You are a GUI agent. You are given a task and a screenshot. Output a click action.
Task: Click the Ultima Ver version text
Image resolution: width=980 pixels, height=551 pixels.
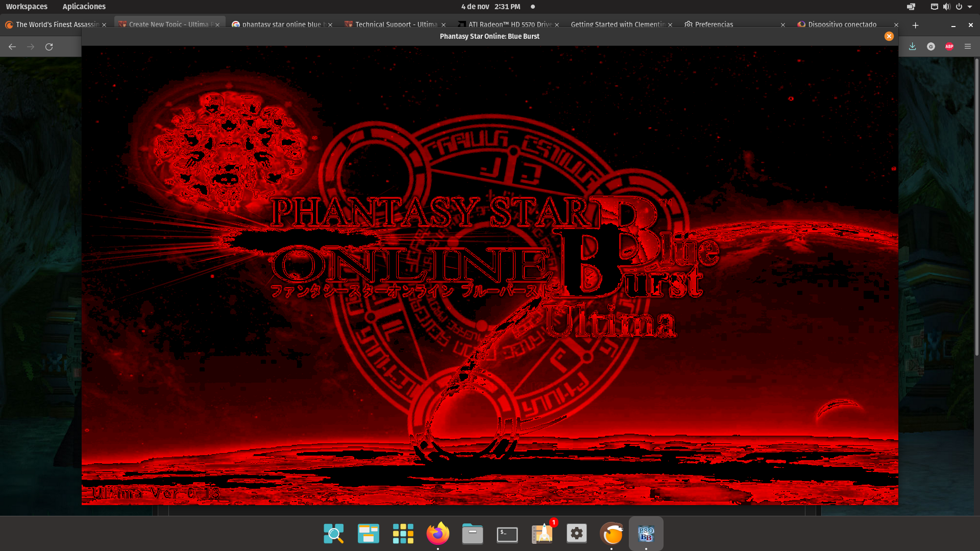click(x=156, y=493)
